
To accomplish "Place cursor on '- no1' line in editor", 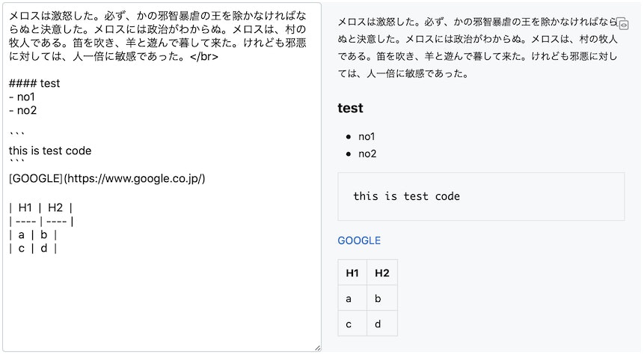I will (x=22, y=97).
